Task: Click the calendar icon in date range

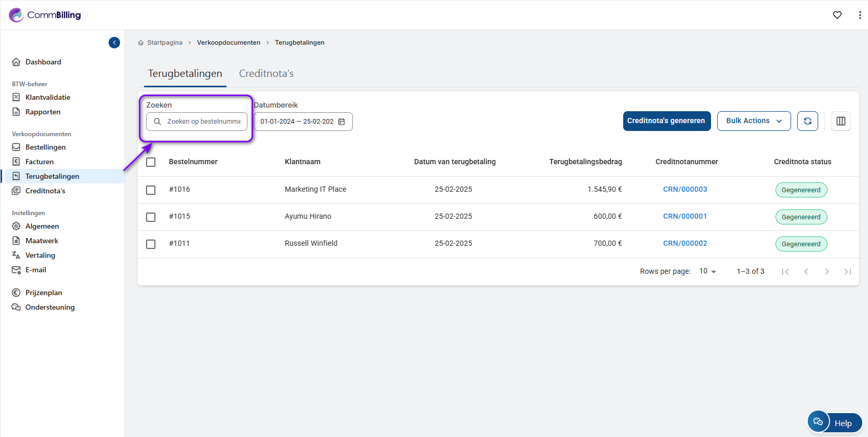Action: pyautogui.click(x=341, y=122)
